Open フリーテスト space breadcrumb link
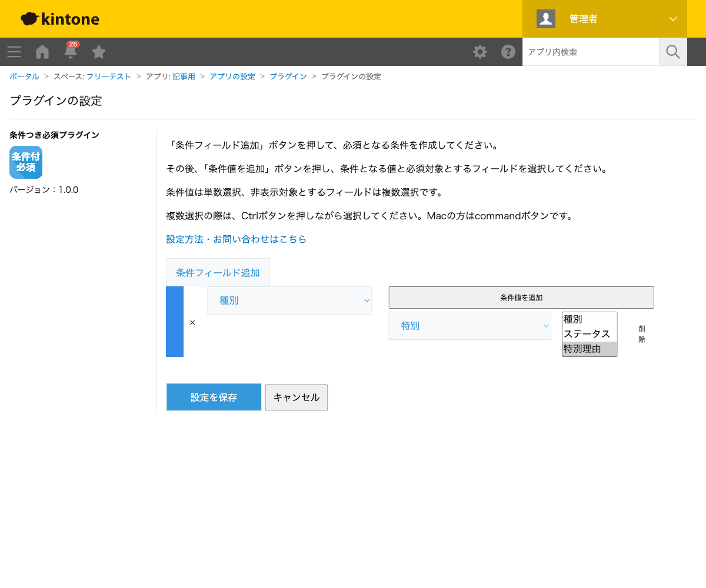706x588 pixels. point(109,76)
